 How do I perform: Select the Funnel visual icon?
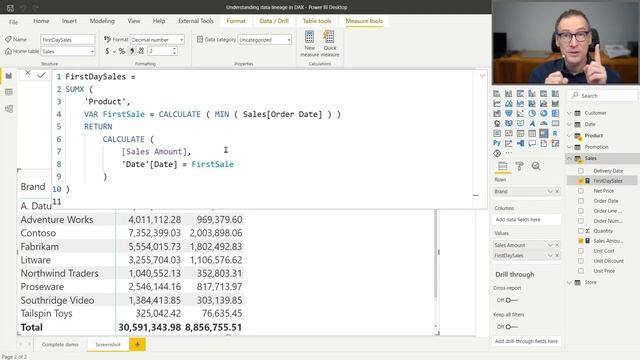point(509,113)
